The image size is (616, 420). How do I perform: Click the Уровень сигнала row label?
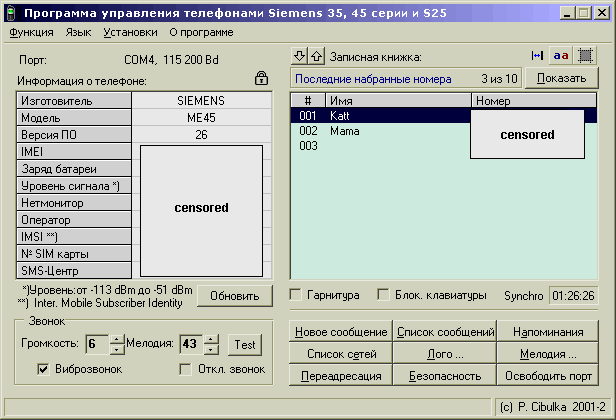[x=74, y=185]
